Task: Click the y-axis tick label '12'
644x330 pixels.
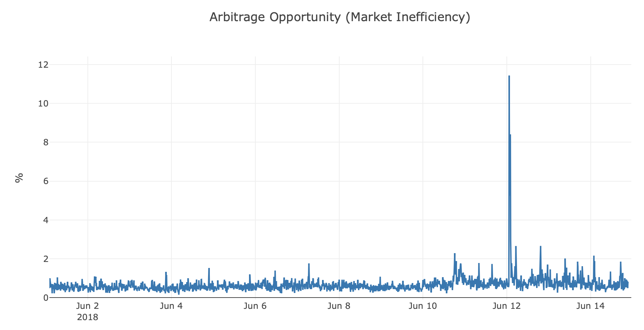Action: 43,65
